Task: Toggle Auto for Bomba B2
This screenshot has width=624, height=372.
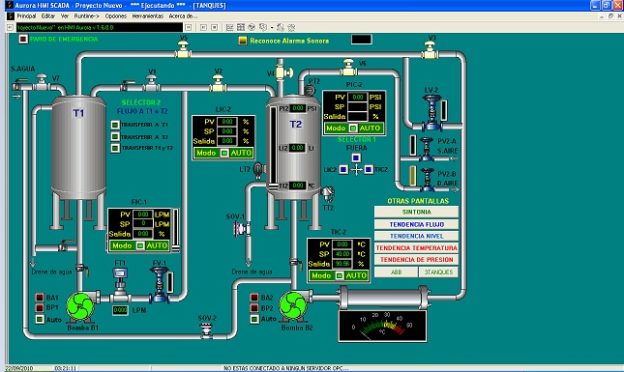Action: click(x=254, y=319)
